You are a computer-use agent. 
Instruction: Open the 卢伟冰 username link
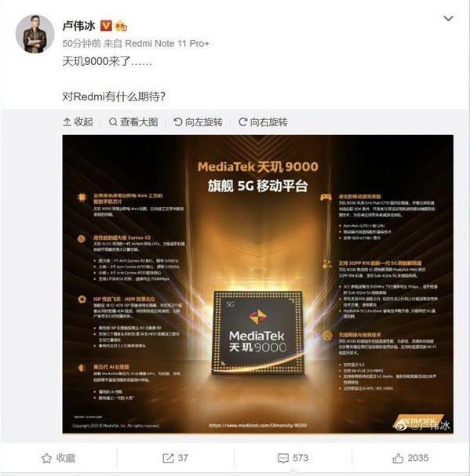coord(79,26)
